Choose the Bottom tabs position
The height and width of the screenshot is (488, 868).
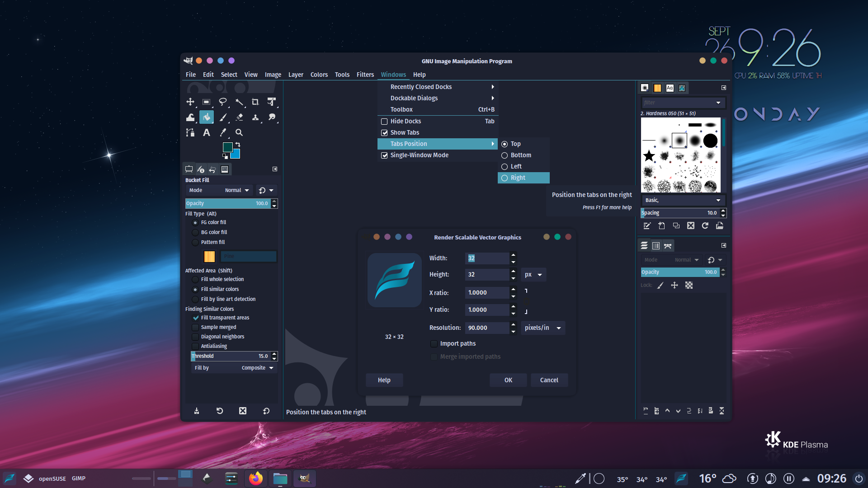click(x=524, y=155)
